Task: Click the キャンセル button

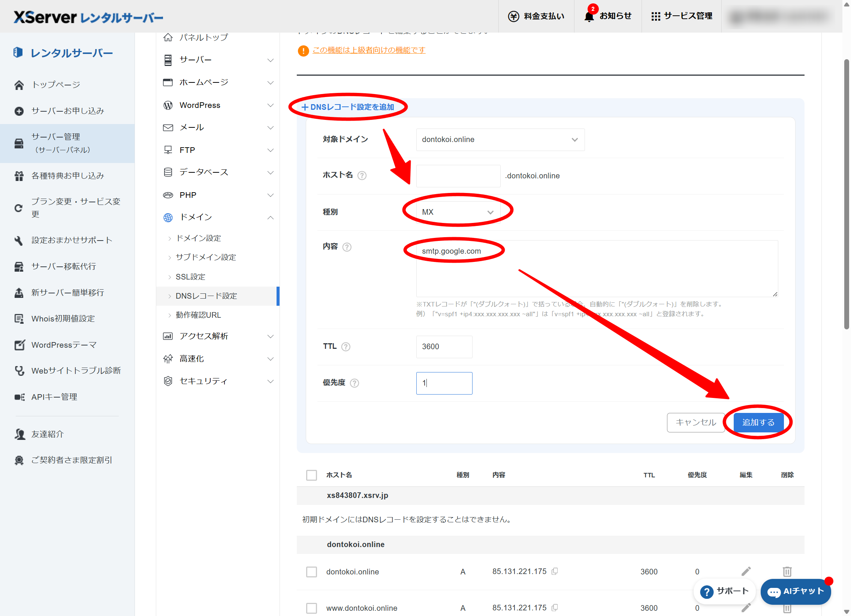Action: [x=695, y=422]
